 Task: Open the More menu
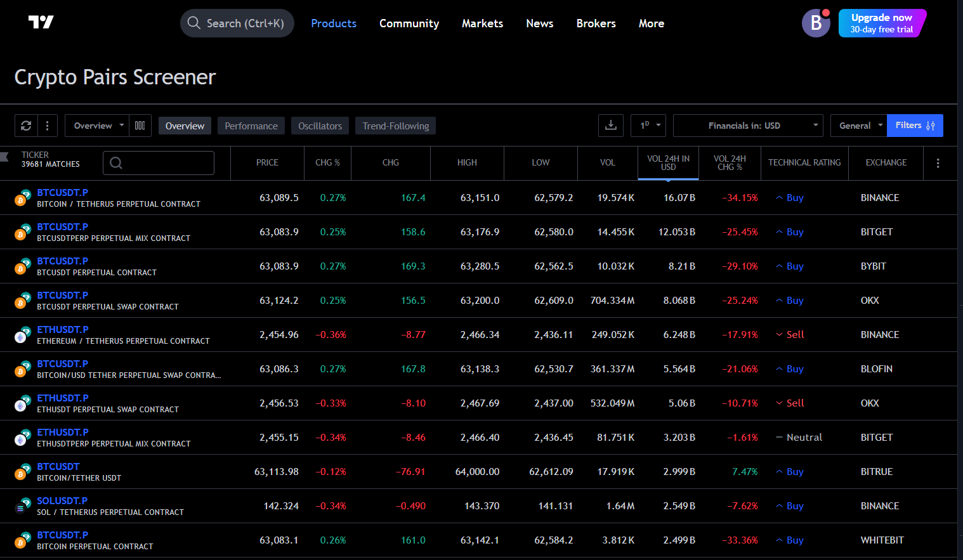tap(652, 23)
